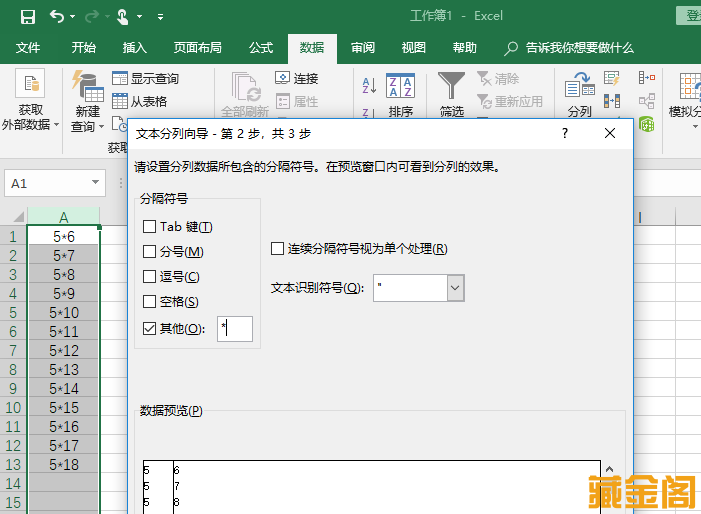
Task: Switch to the 审阅 tab
Action: pyautogui.click(x=363, y=47)
